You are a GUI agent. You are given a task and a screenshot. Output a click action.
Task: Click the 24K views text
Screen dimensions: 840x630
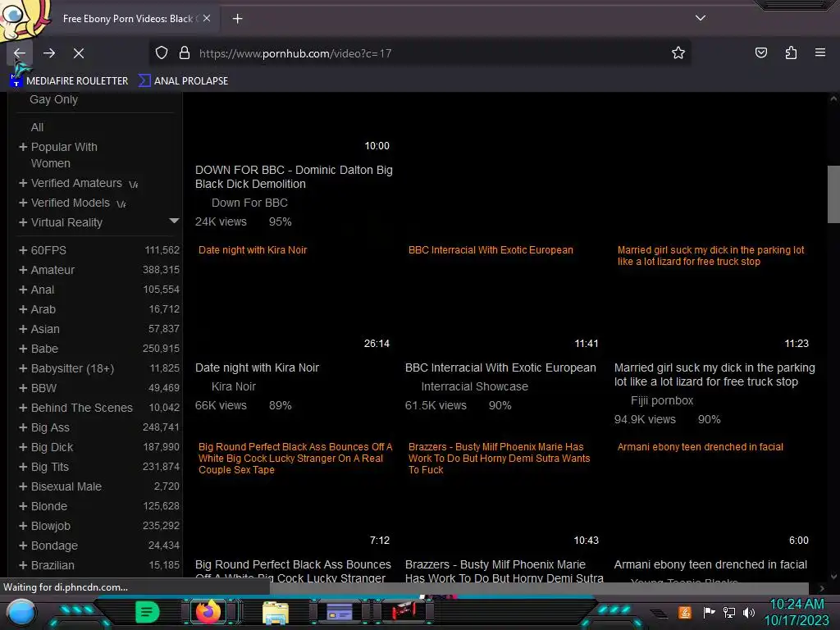point(221,221)
